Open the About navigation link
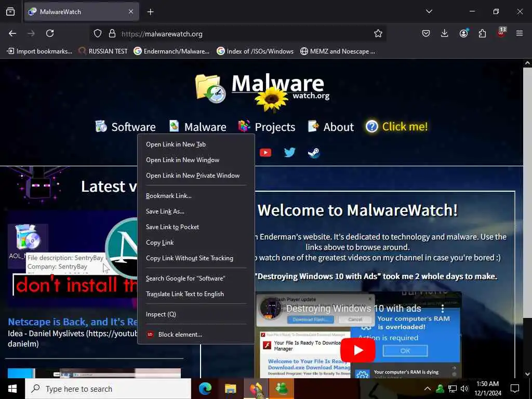This screenshot has height=399, width=532. pyautogui.click(x=331, y=127)
